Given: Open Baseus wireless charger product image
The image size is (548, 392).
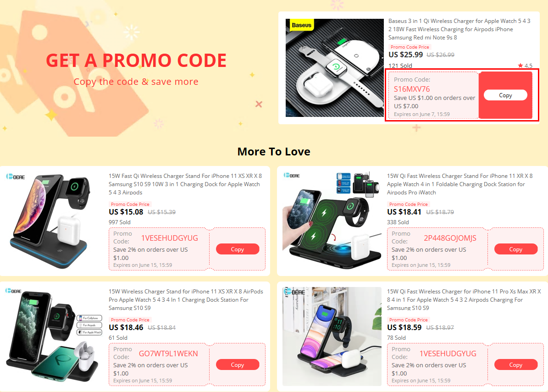Looking at the screenshot, I should pyautogui.click(x=334, y=68).
